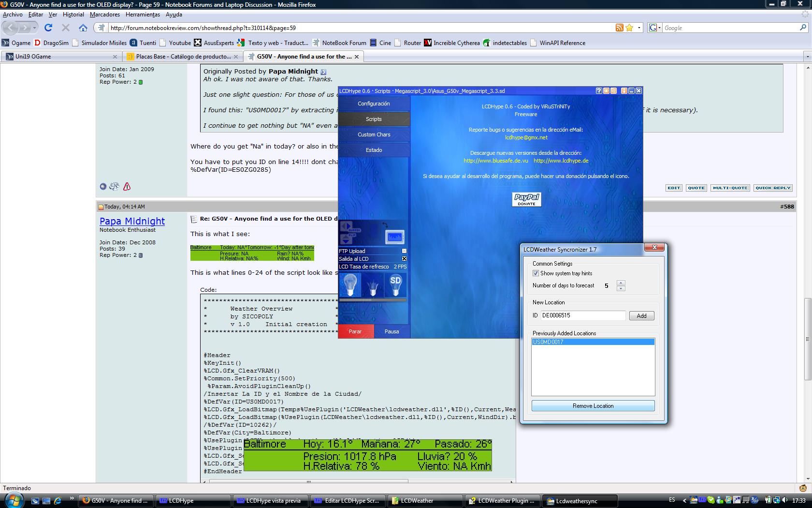Click Remove Location button

593,405
